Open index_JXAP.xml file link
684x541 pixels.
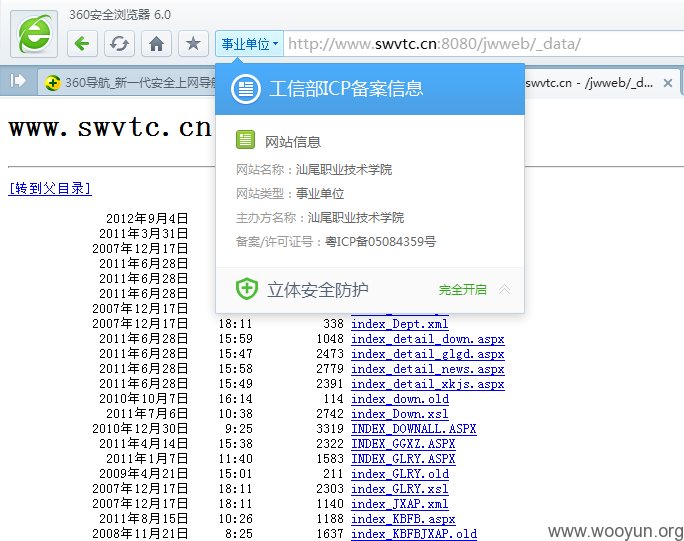400,504
